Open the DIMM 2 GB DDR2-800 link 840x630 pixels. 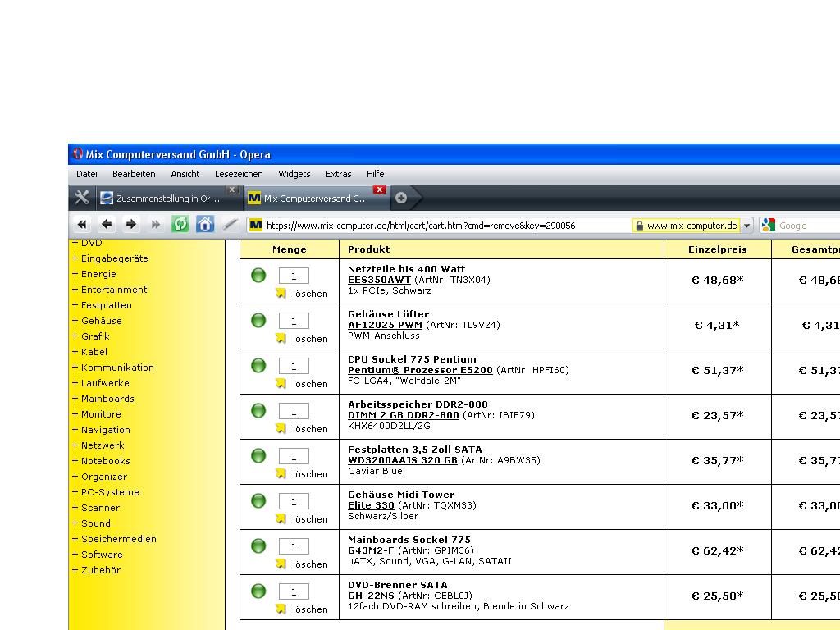click(404, 414)
